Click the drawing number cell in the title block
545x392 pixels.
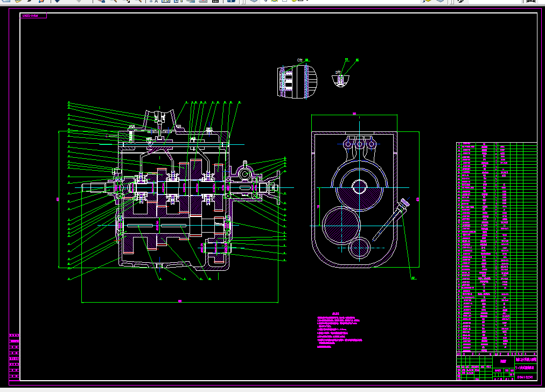526,377
